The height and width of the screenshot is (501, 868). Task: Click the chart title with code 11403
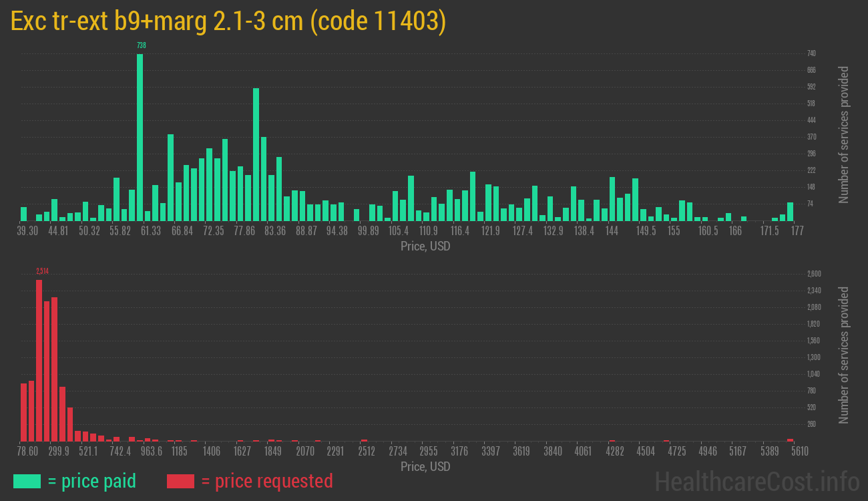(x=228, y=22)
